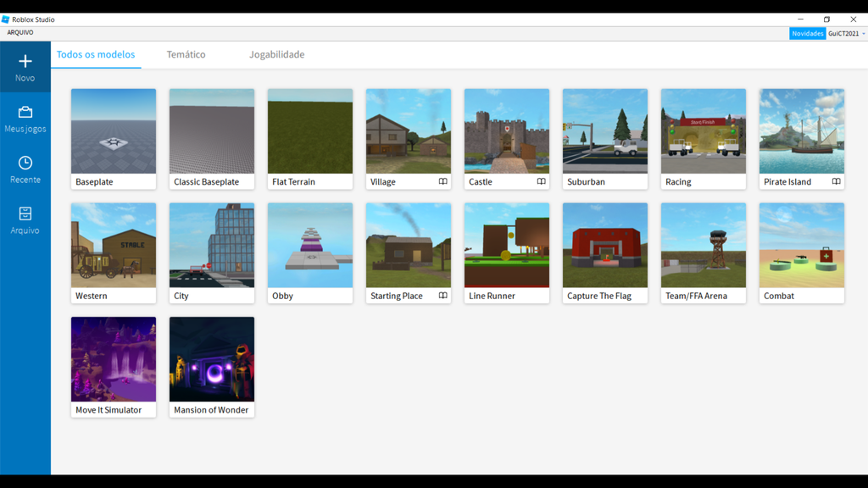This screenshot has height=488, width=868.
Task: Open the Recente clock icon
Action: pos(25,163)
